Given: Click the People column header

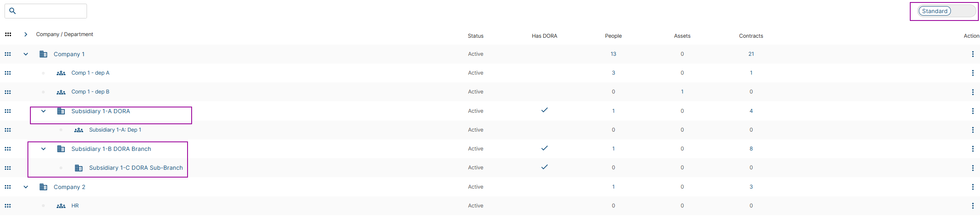Looking at the screenshot, I should click(613, 36).
